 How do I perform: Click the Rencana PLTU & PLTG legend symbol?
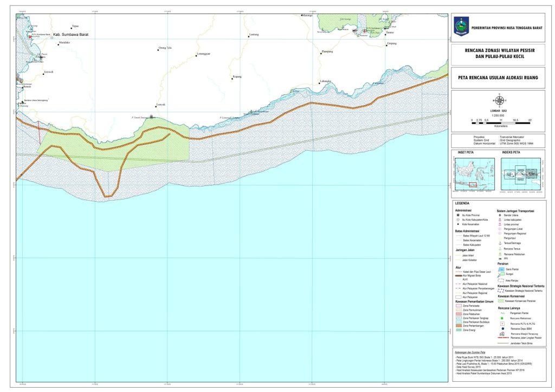click(501, 323)
